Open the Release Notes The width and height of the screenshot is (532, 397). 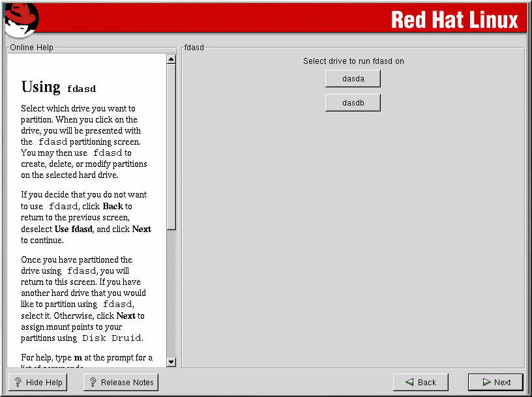121,382
